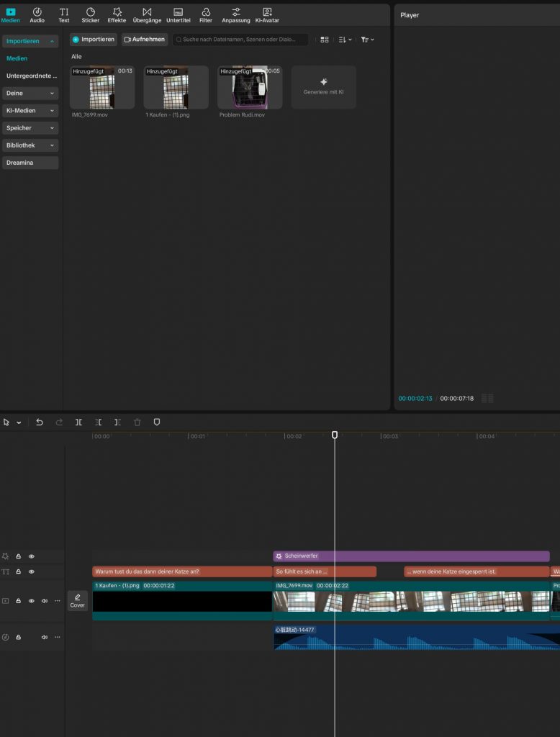Select the purple Scheinwerfer effect clip
Image resolution: width=560 pixels, height=737 pixels.
coord(410,556)
